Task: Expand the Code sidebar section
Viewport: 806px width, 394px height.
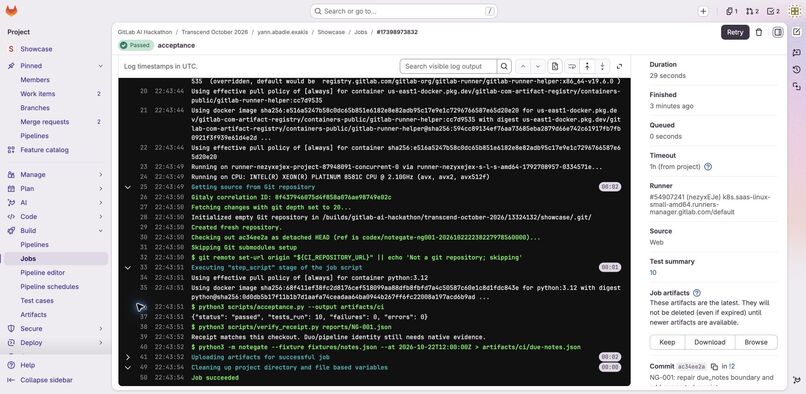Action: [101, 217]
